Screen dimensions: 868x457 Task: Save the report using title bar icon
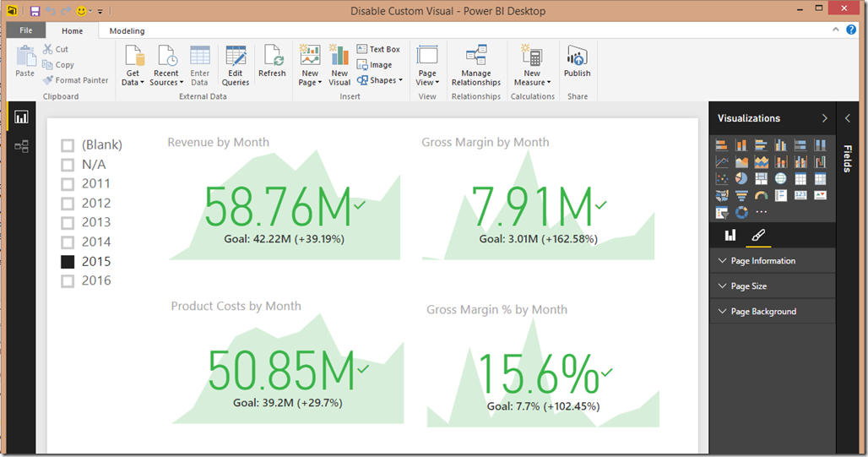(35, 11)
